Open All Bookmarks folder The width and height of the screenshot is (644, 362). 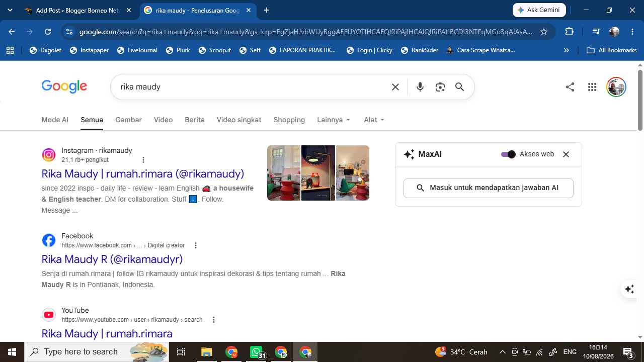pyautogui.click(x=612, y=50)
